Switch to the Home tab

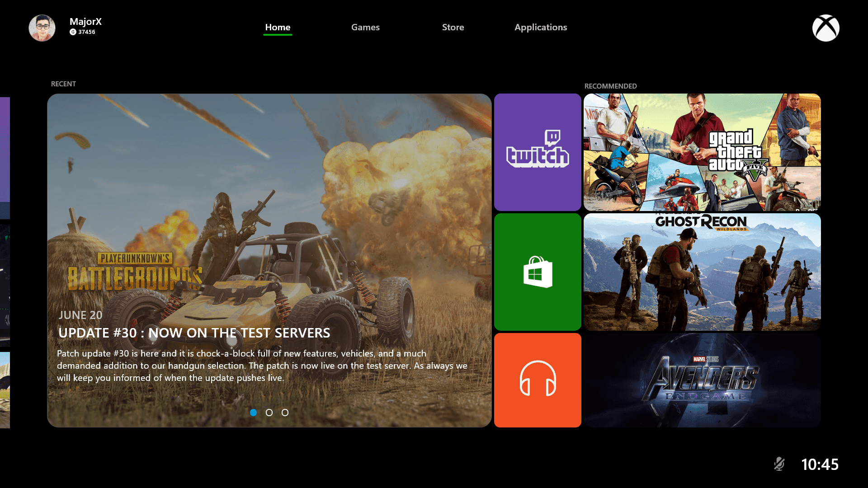pyautogui.click(x=278, y=27)
